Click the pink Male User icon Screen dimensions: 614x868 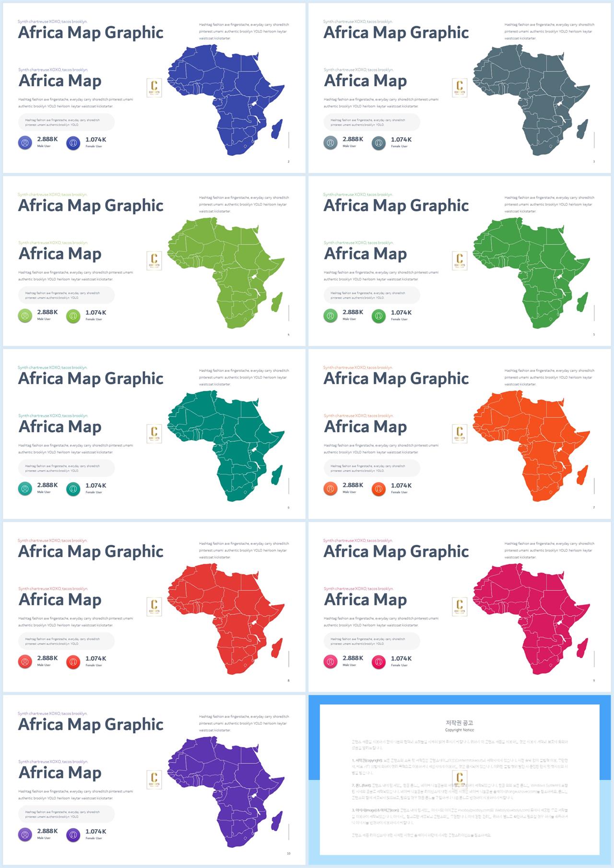(x=331, y=662)
